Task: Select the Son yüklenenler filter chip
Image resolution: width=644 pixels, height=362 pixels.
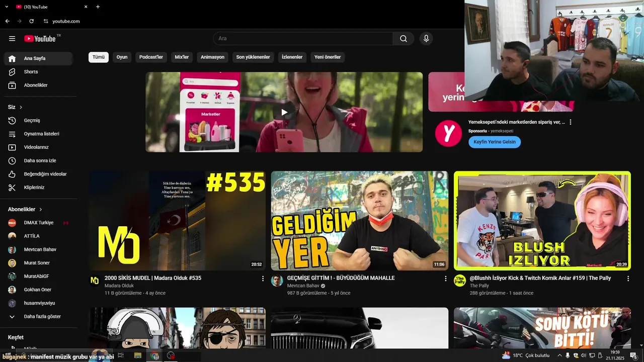Action: coord(253,57)
